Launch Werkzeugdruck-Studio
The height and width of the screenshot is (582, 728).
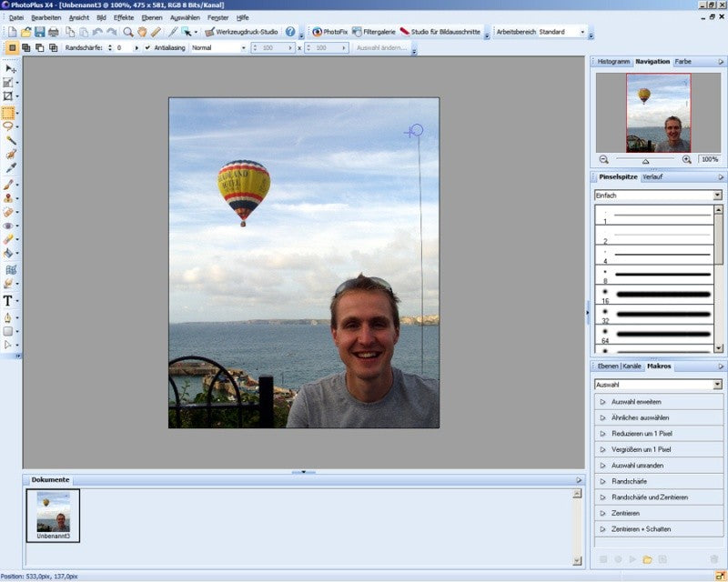coord(241,32)
